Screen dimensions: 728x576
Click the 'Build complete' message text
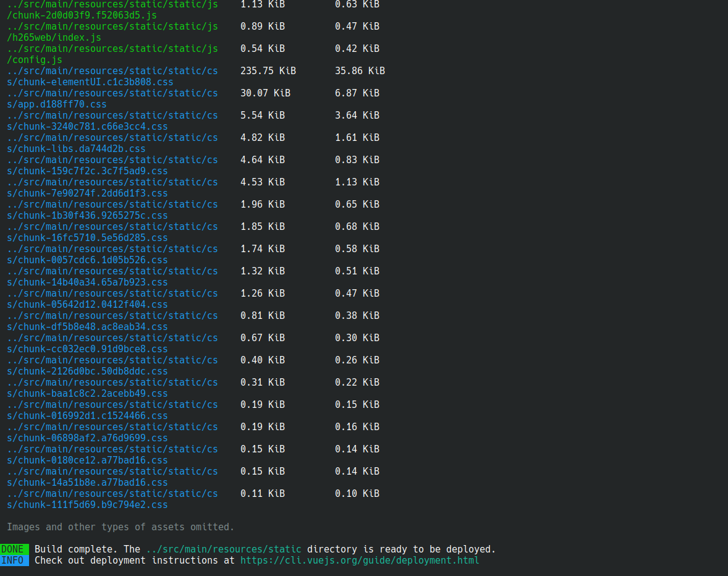(77, 549)
